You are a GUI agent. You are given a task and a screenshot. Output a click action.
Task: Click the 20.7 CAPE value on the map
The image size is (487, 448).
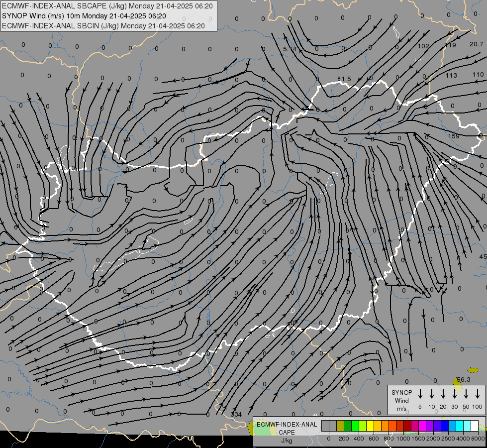pyautogui.click(x=477, y=44)
